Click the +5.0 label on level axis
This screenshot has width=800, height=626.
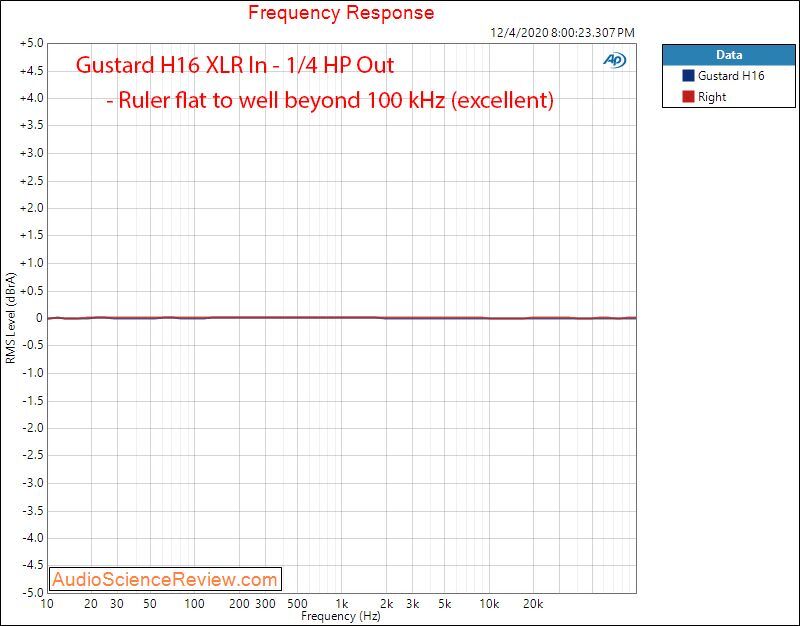[x=32, y=43]
